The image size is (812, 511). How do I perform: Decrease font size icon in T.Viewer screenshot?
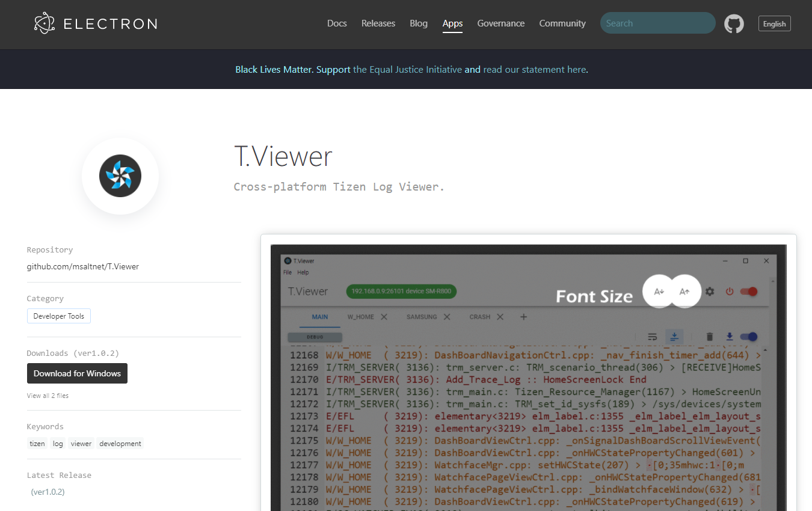(x=659, y=292)
